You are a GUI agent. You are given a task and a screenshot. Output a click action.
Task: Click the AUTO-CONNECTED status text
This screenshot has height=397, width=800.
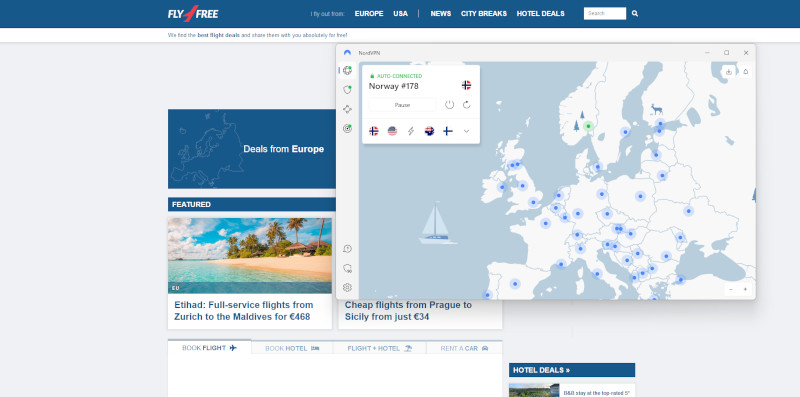399,76
